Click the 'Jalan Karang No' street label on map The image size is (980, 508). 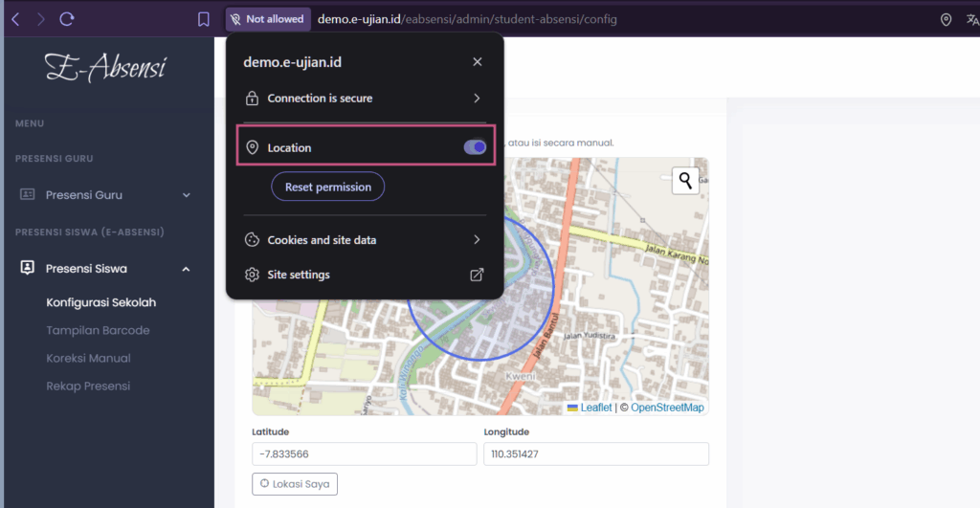(x=677, y=254)
